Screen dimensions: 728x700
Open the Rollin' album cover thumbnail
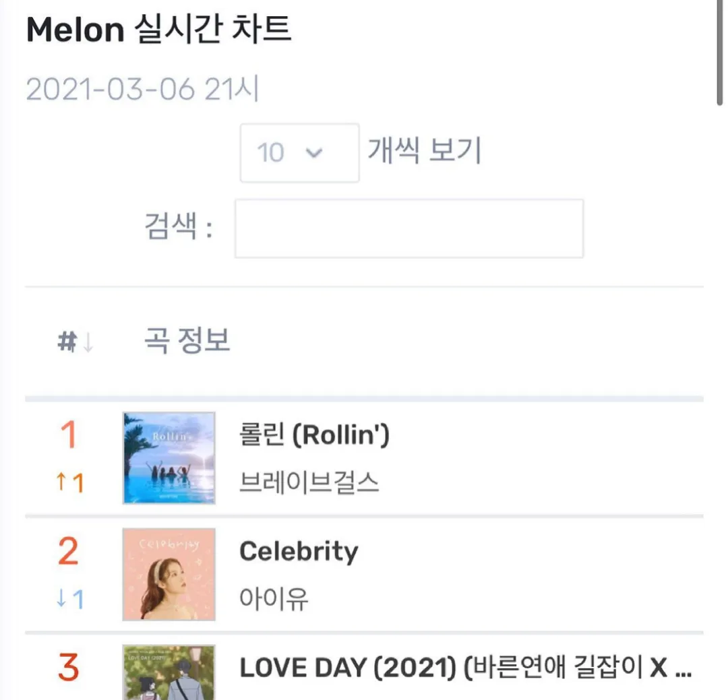click(169, 457)
